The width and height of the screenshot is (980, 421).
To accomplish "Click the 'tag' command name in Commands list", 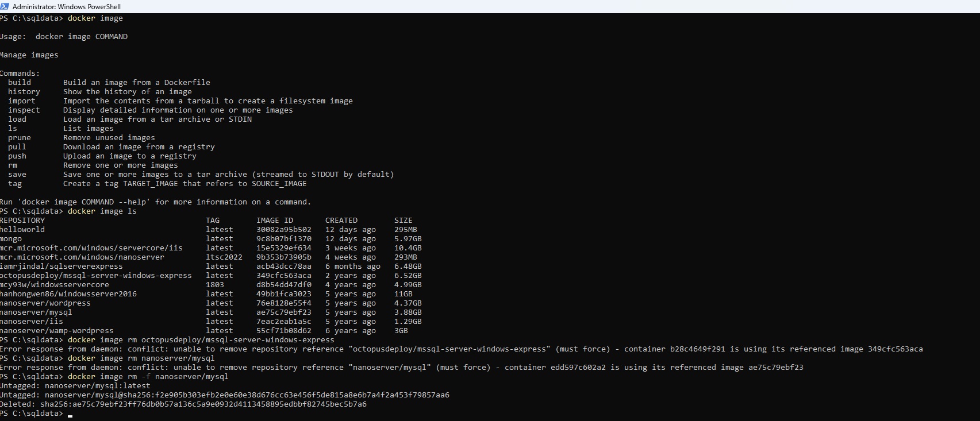I will point(15,184).
